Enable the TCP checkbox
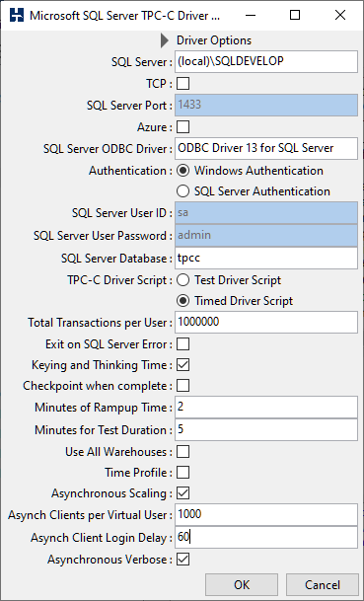This screenshot has height=601, width=364. tap(182, 84)
